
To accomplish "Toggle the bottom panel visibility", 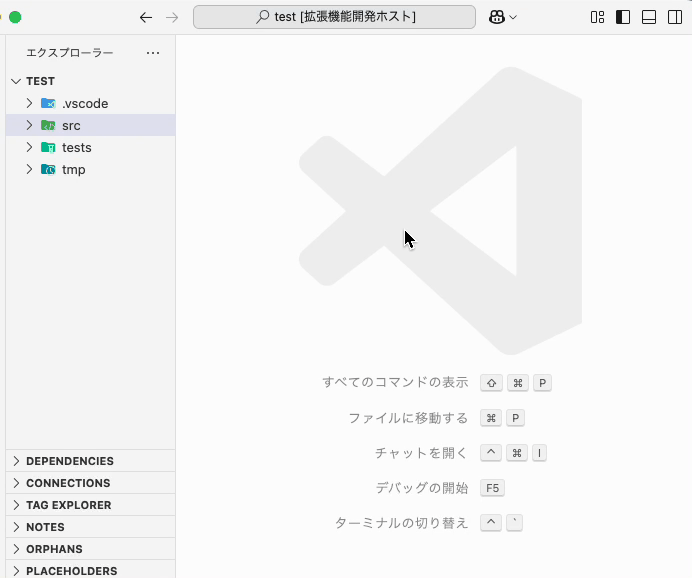I will [x=649, y=17].
